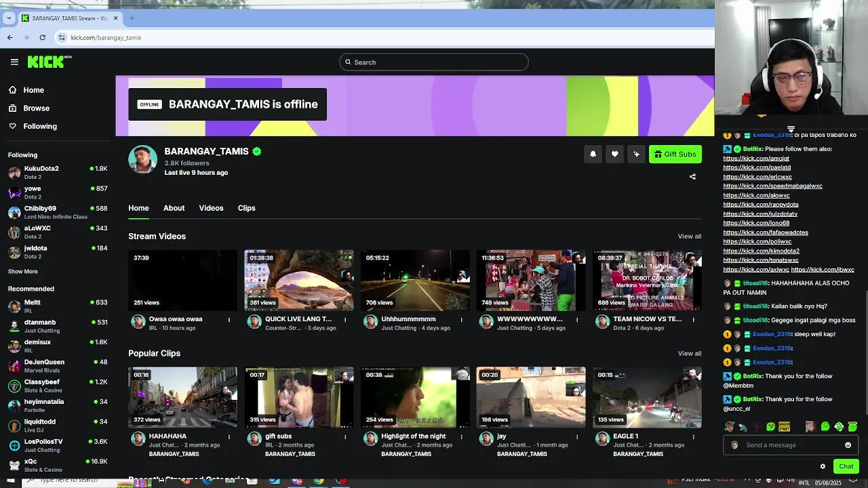View All popular clips
This screenshot has width=868, height=488.
(x=689, y=353)
